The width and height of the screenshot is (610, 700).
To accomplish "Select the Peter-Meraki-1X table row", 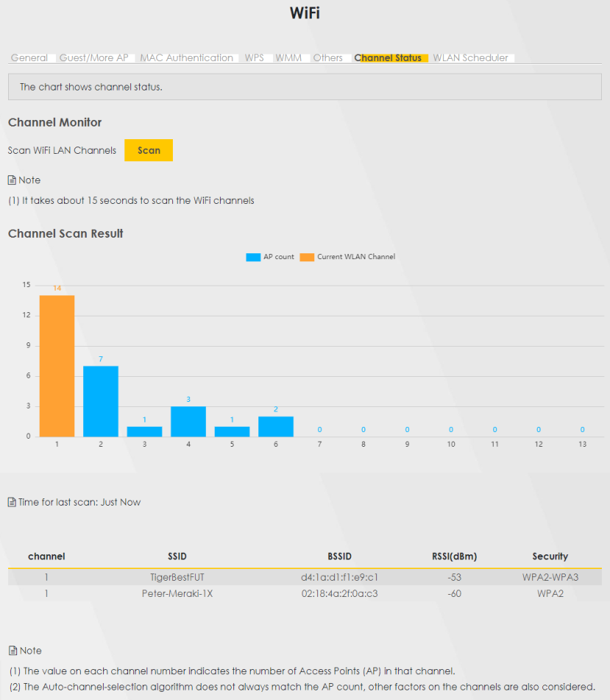I will point(305,593).
